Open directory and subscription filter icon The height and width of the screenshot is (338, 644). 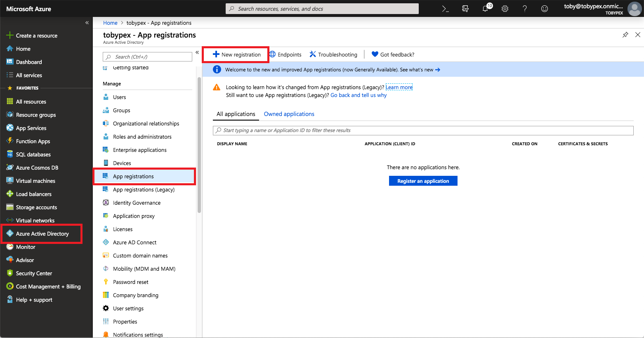pos(465,9)
